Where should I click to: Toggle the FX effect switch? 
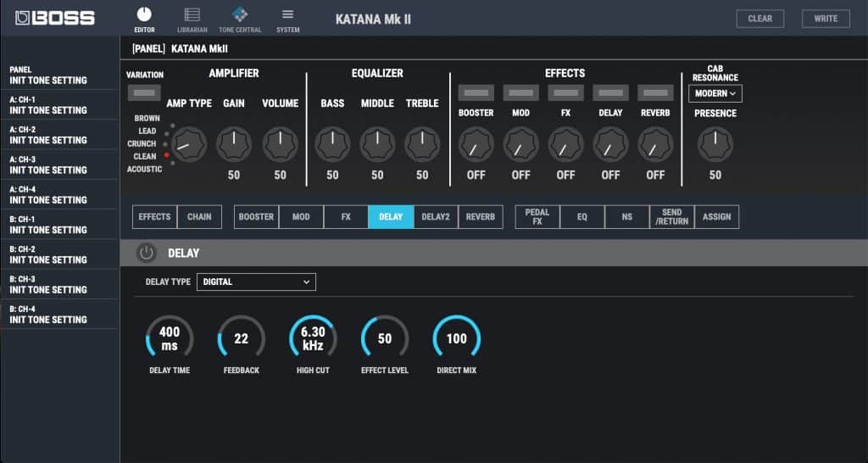pos(565,92)
